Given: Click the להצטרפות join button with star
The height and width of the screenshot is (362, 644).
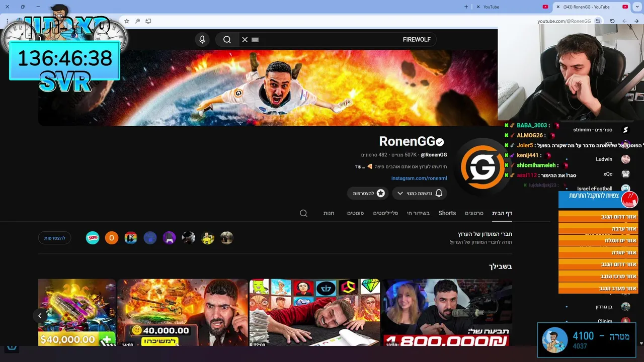Looking at the screenshot, I should click(368, 193).
